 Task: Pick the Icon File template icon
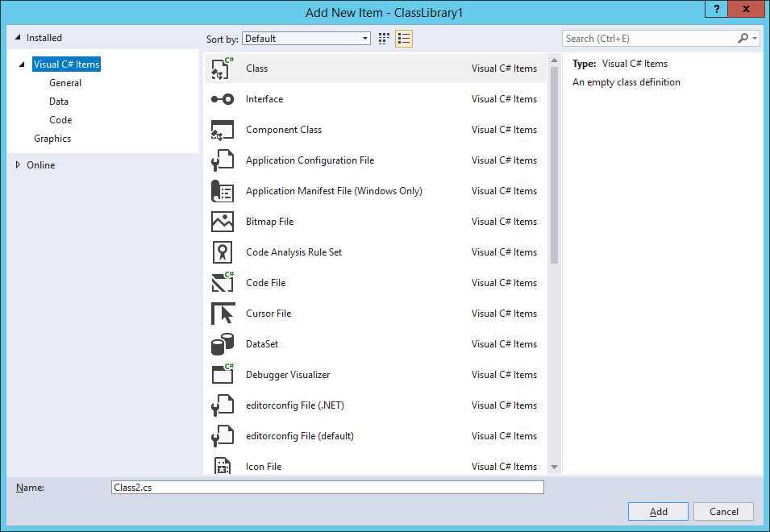click(223, 466)
